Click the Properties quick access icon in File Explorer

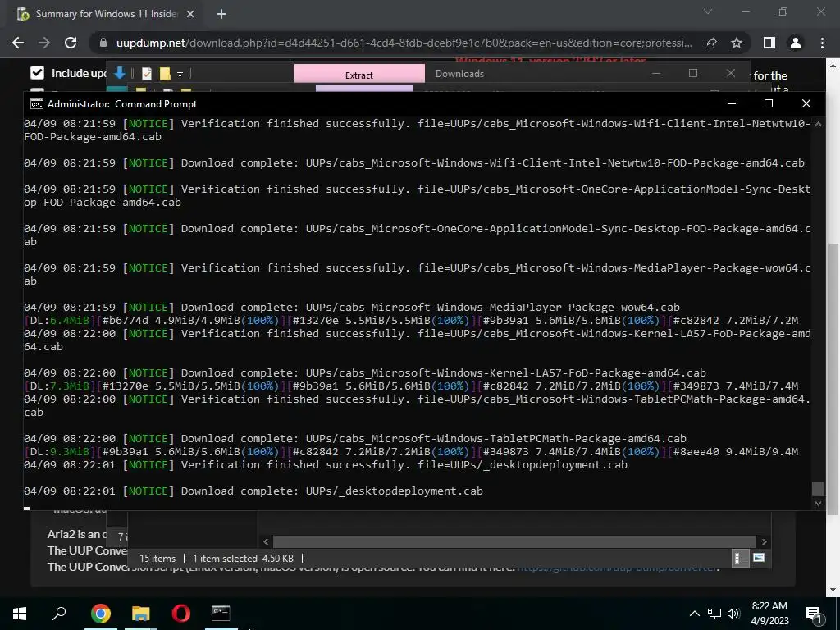click(x=146, y=73)
